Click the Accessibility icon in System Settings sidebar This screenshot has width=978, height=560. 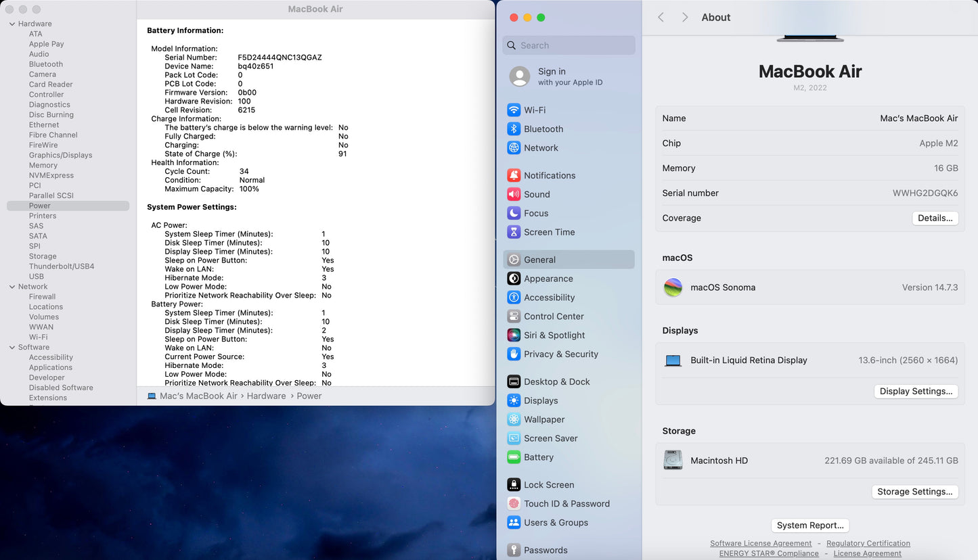pos(514,298)
